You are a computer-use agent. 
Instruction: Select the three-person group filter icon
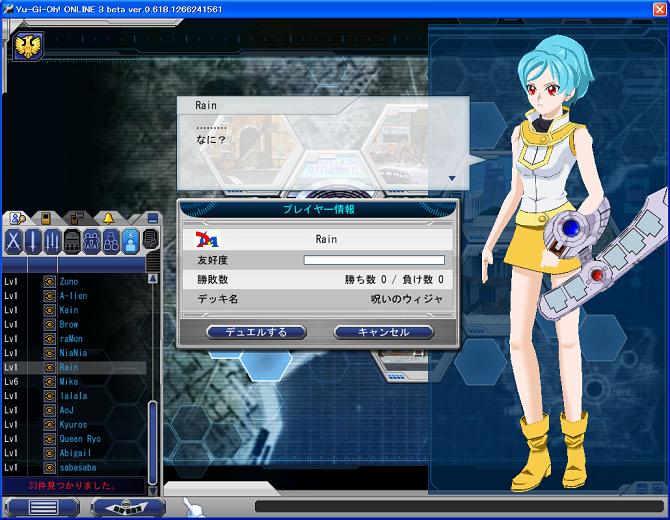tap(111, 241)
